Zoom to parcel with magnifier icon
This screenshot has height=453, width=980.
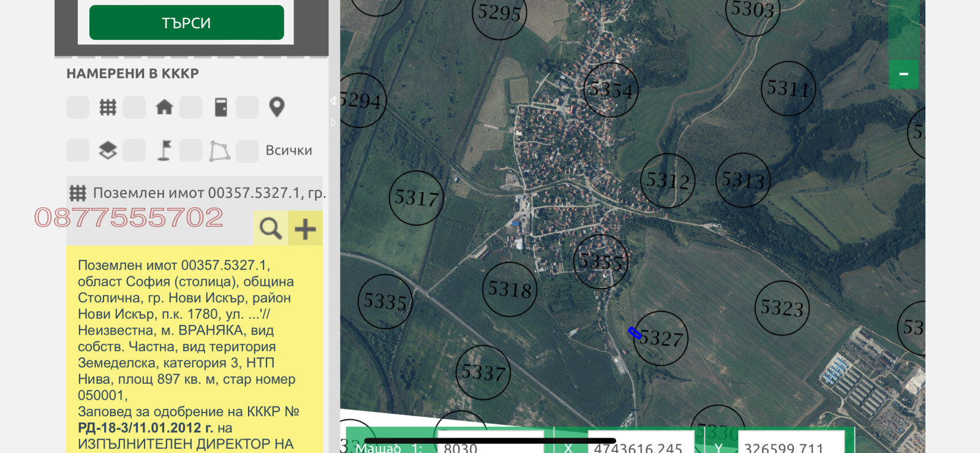[270, 229]
